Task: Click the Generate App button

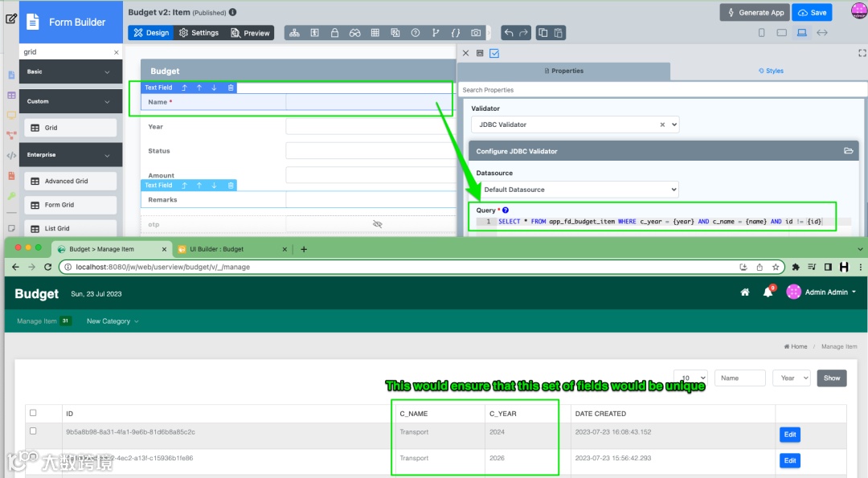Action: [755, 12]
